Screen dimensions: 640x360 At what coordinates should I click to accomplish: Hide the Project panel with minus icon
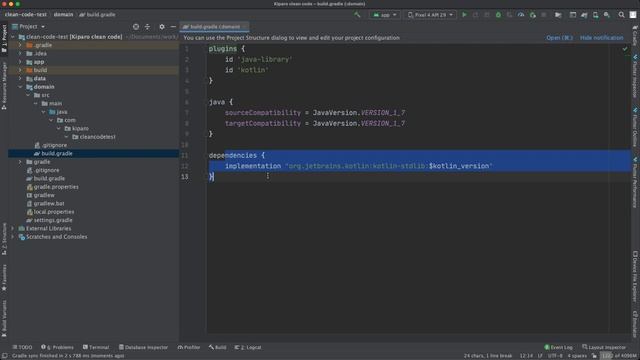point(173,27)
